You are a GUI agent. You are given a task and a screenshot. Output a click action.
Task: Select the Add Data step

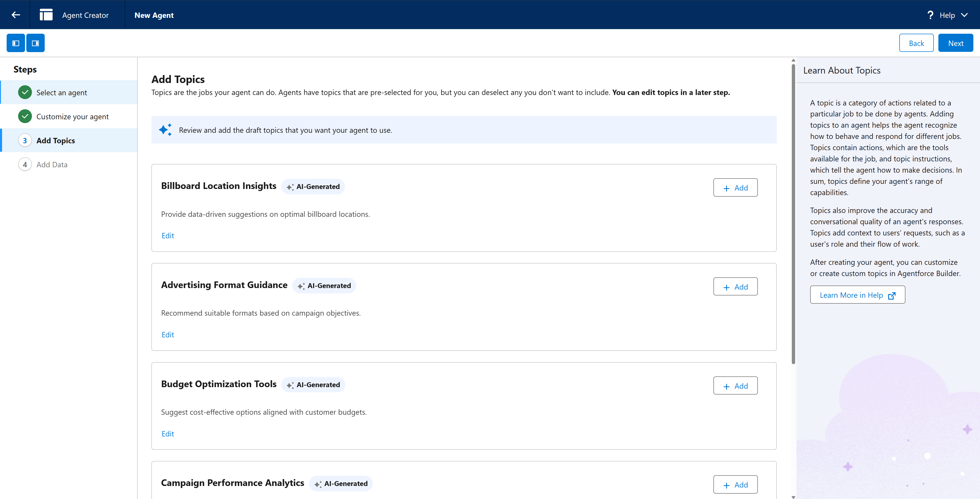point(52,164)
